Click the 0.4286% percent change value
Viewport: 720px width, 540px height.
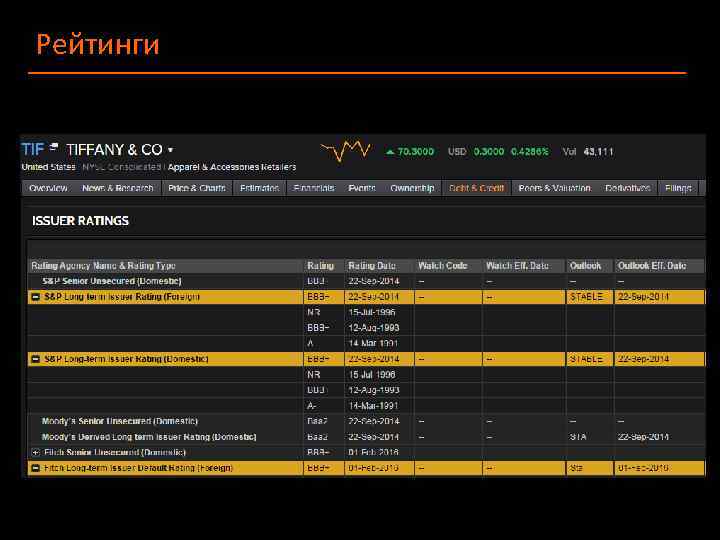(530, 152)
